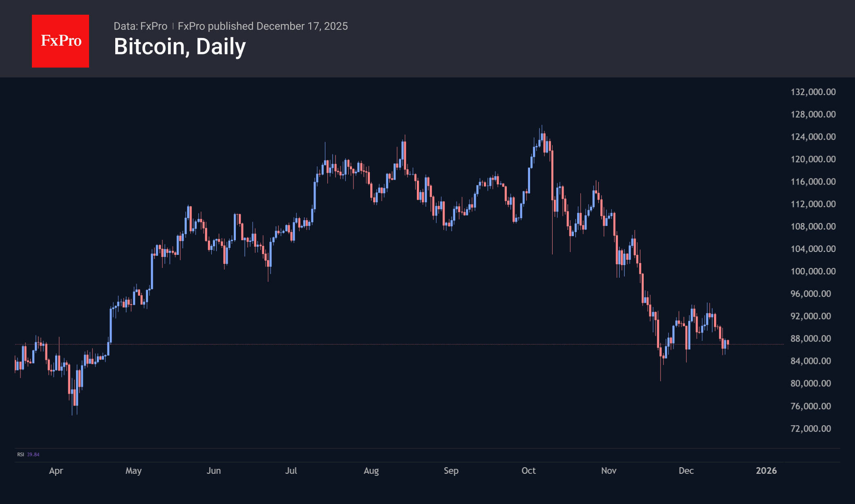The width and height of the screenshot is (855, 504).
Task: Click the RSI indicator label
Action: 20,455
